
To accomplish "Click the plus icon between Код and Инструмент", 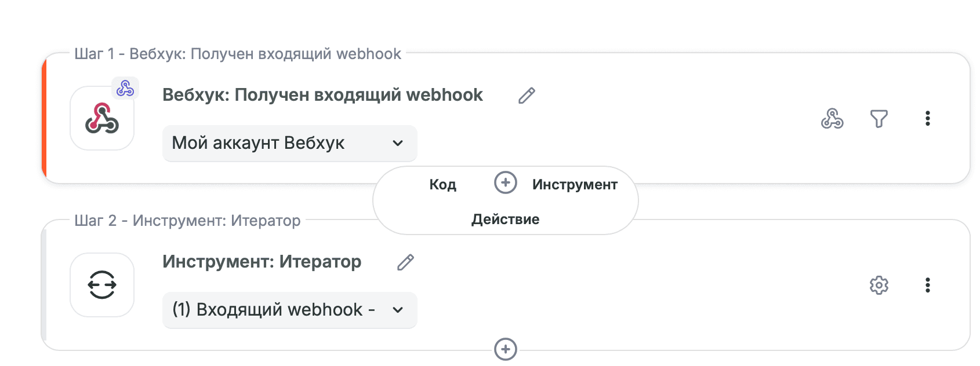I will point(506,182).
